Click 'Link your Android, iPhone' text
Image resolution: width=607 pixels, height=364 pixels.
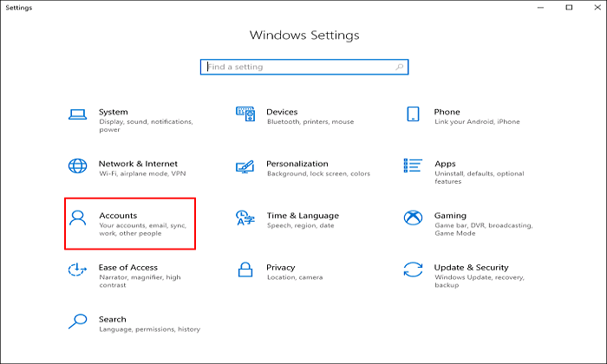pyautogui.click(x=477, y=121)
